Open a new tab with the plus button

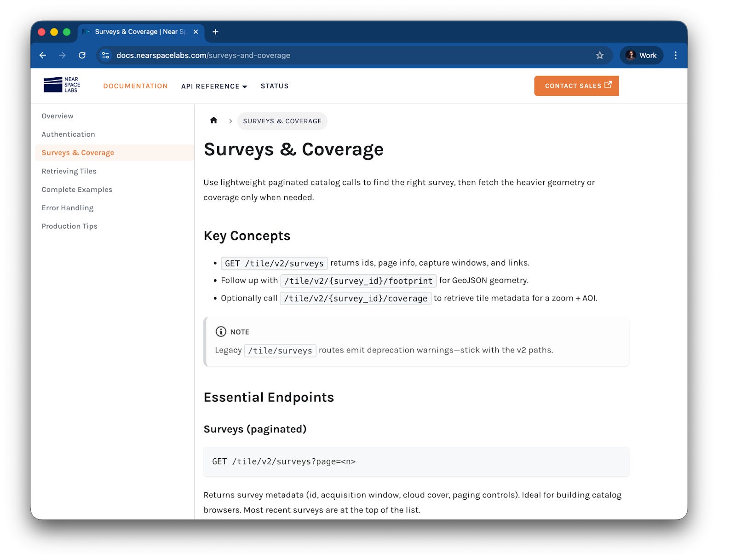(215, 32)
